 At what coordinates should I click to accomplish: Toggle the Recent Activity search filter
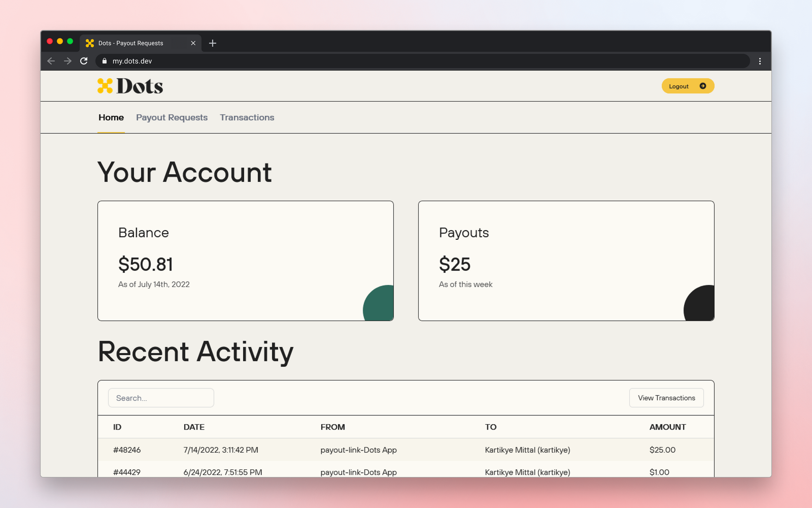[161, 398]
